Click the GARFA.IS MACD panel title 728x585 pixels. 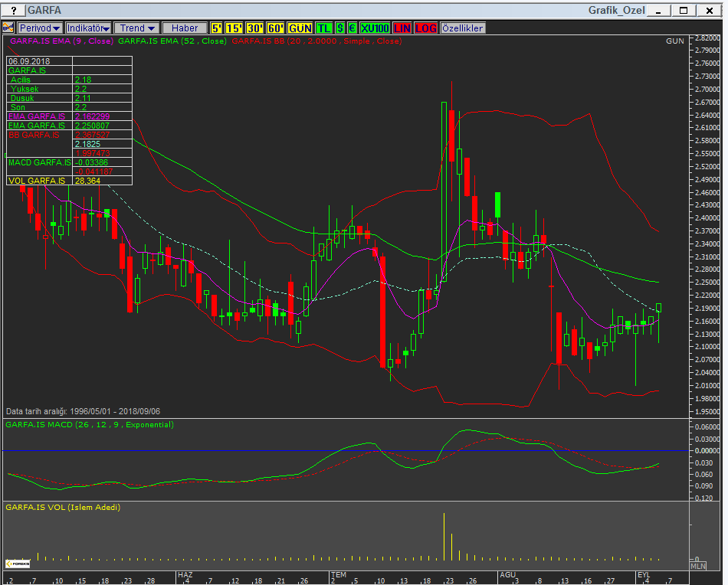pyautogui.click(x=90, y=424)
